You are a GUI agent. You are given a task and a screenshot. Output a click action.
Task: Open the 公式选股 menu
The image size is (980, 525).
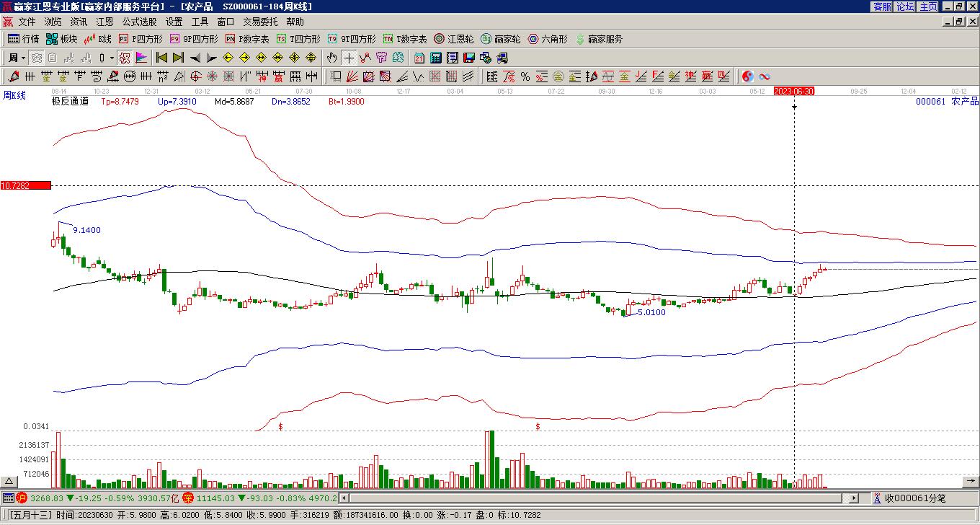tap(139, 22)
